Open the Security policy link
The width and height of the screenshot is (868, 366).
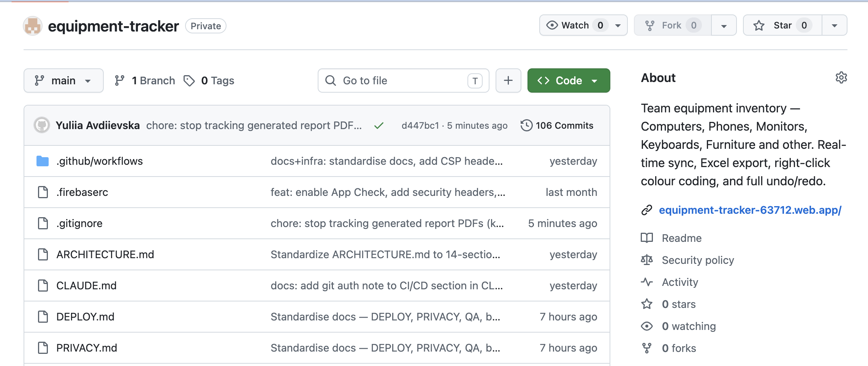[x=698, y=260]
